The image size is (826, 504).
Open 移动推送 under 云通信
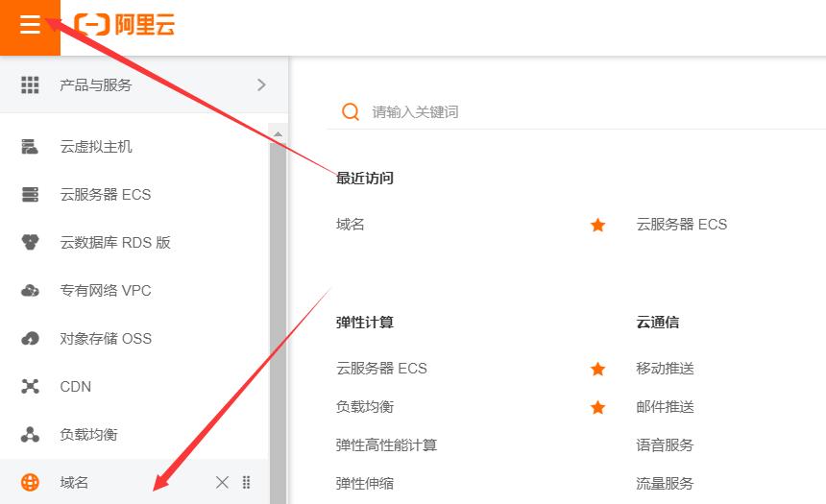(x=666, y=368)
